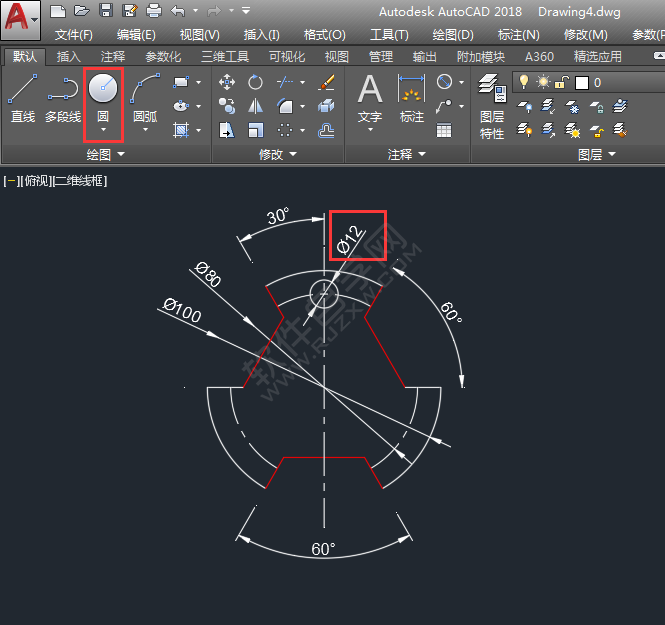
Task: Click the Rotate tool icon
Action: [256, 82]
